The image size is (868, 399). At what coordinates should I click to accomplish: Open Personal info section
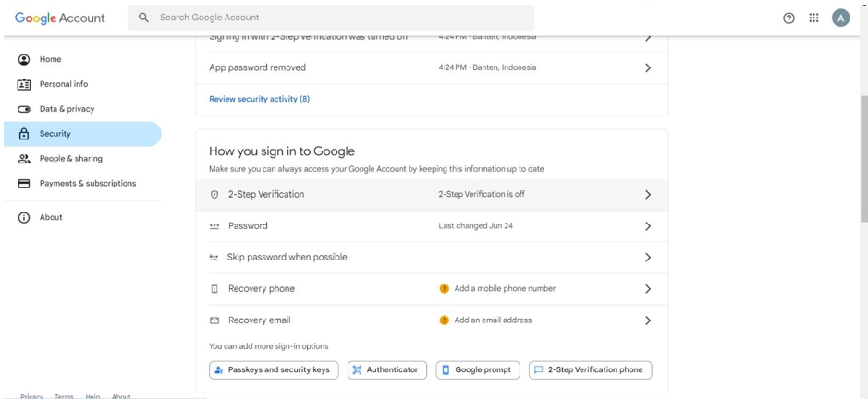click(82, 84)
